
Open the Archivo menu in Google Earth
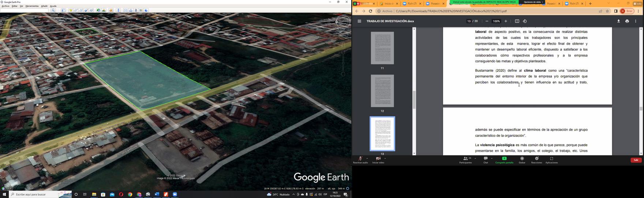(5, 6)
